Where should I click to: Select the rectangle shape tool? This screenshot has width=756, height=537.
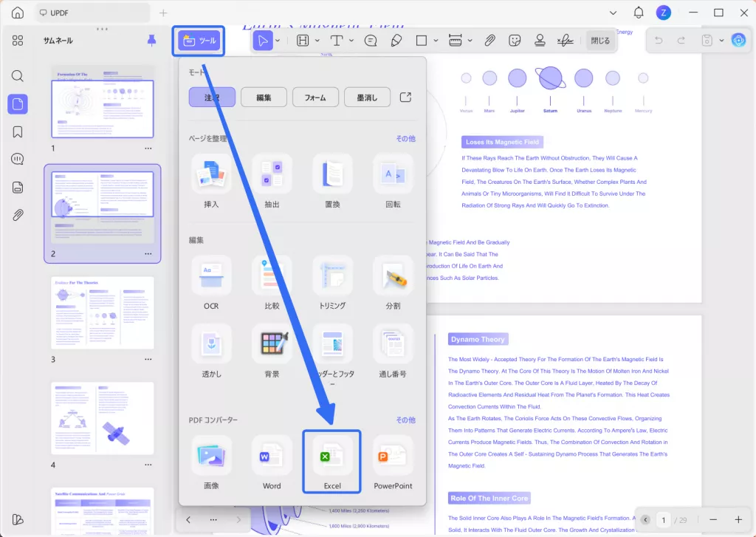coord(422,41)
